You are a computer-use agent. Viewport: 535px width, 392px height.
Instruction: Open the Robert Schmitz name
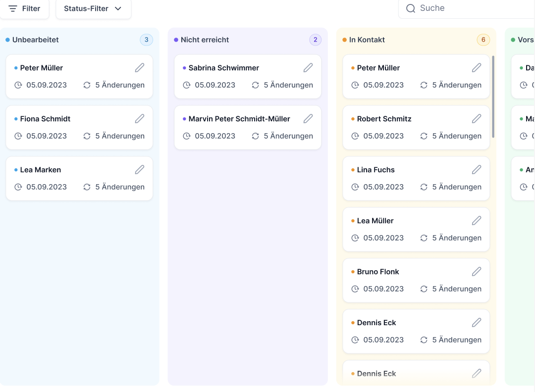tap(384, 119)
